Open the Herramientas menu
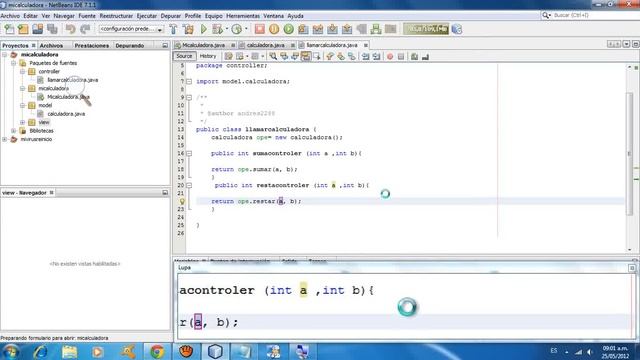 243,16
